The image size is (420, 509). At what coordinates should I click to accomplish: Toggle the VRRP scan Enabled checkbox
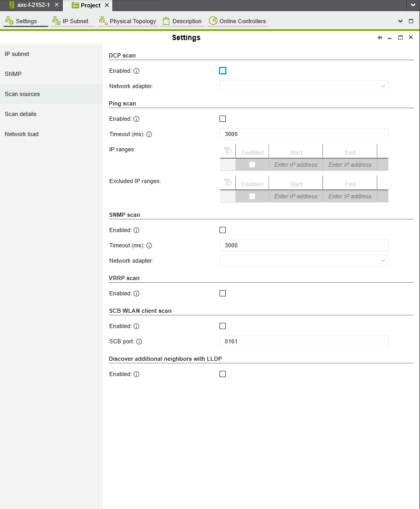click(x=223, y=293)
